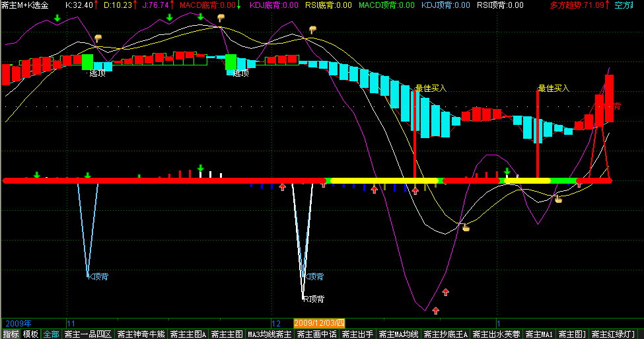The image size is (644, 339).
Task: Select the MA3均线斋主 indicator tab
Action: pos(269,334)
